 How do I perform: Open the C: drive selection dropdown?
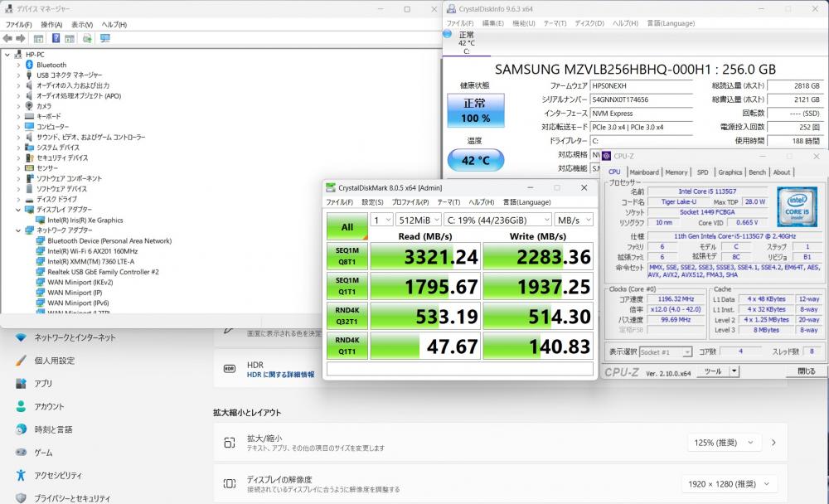point(497,220)
